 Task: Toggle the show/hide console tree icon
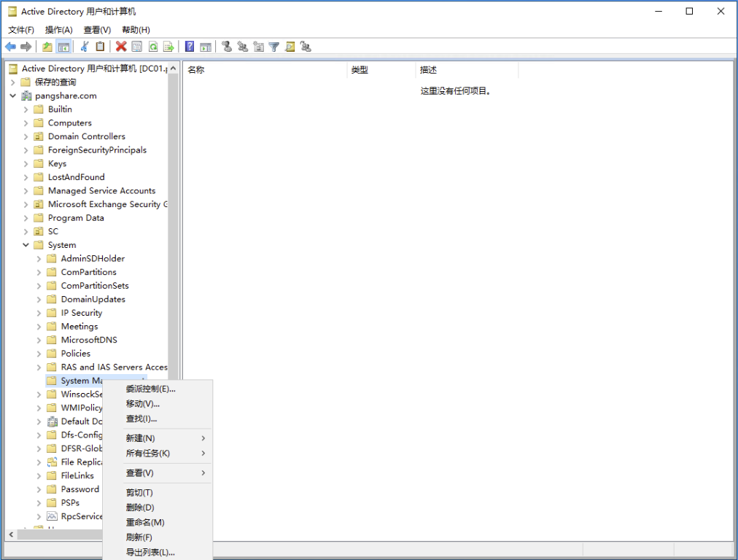tap(63, 47)
